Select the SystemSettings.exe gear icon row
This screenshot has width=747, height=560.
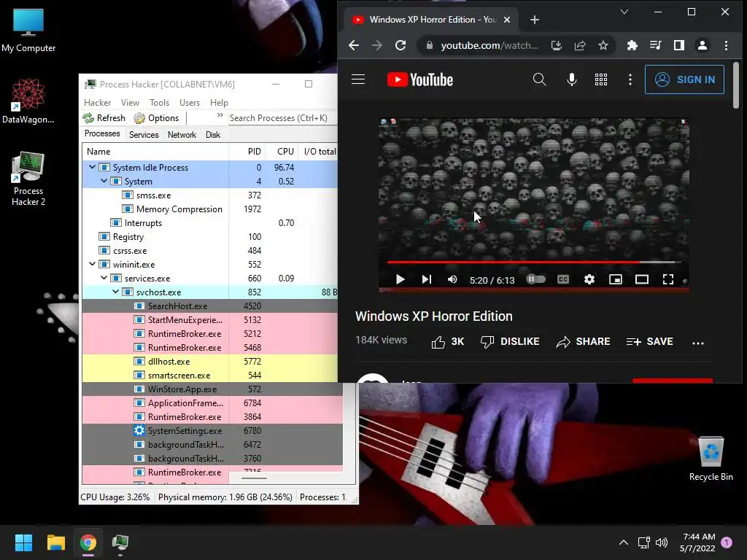click(x=212, y=430)
